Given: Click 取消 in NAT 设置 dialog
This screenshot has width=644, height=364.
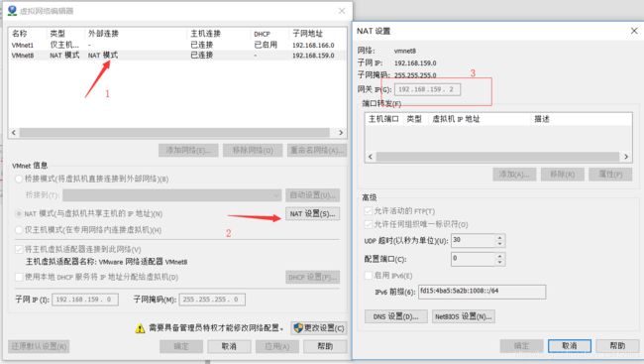Looking at the screenshot, I should 570,346.
